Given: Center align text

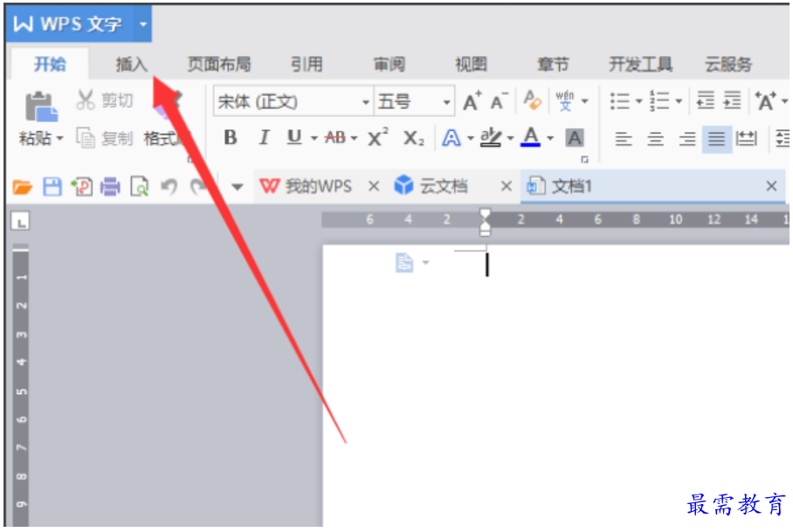Looking at the screenshot, I should click(x=655, y=139).
